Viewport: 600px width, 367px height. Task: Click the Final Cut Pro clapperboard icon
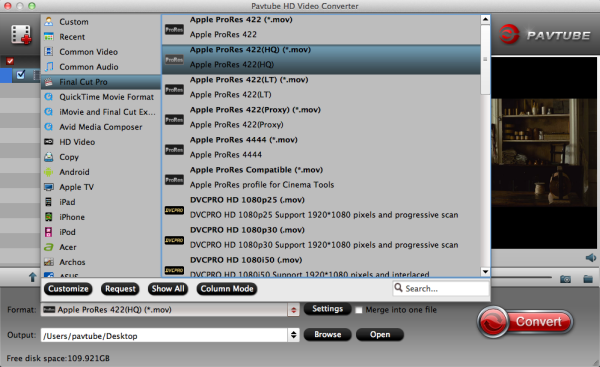[49, 82]
